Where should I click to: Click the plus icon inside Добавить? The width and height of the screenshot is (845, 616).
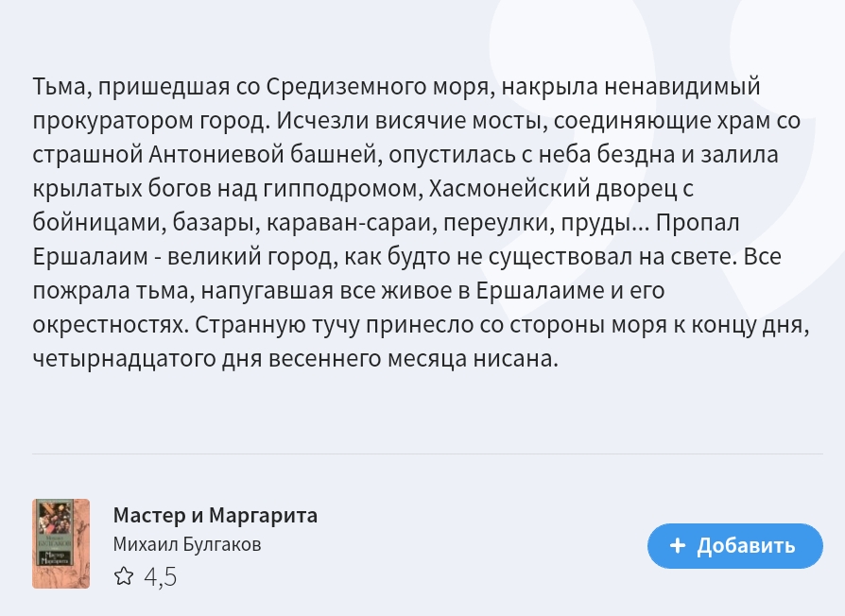pyautogui.click(x=678, y=545)
